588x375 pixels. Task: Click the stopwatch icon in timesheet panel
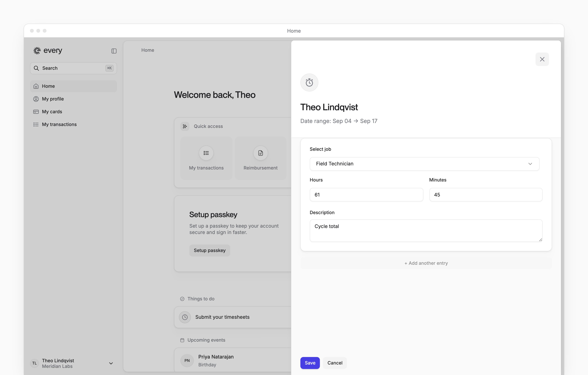click(309, 82)
